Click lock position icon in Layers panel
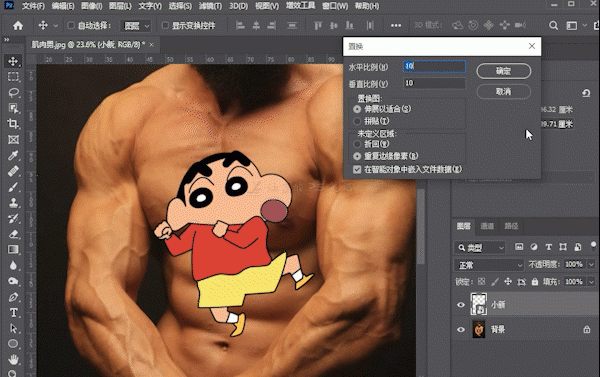Screen dimensions: 600x377 click(x=507, y=282)
